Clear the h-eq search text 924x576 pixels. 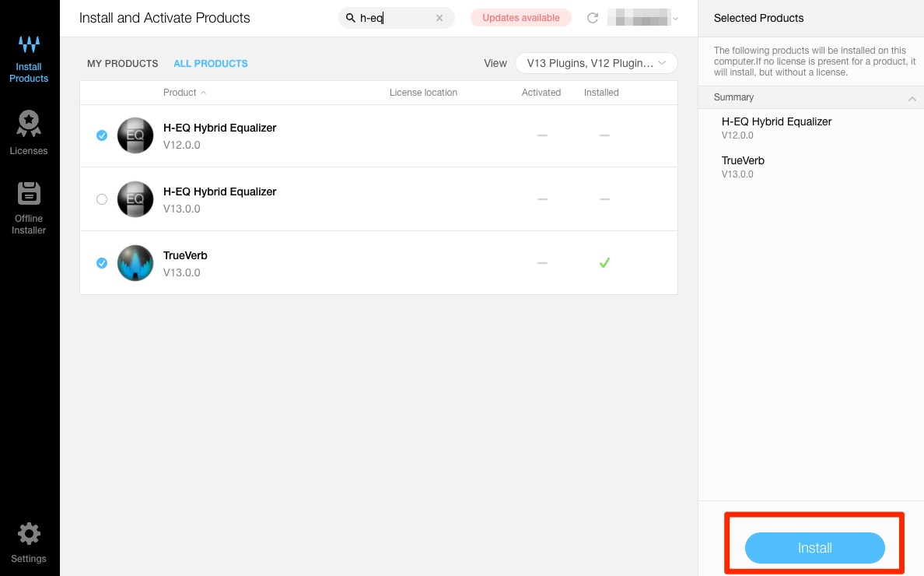click(439, 18)
